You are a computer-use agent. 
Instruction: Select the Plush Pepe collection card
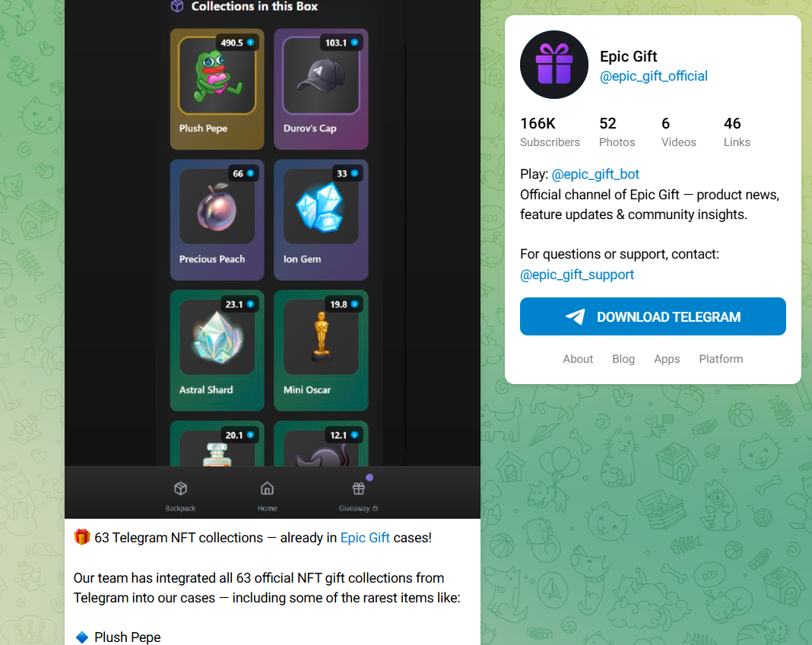tap(217, 88)
